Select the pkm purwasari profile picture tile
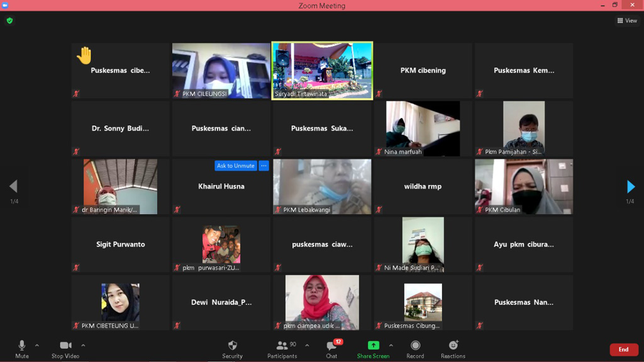 221,245
